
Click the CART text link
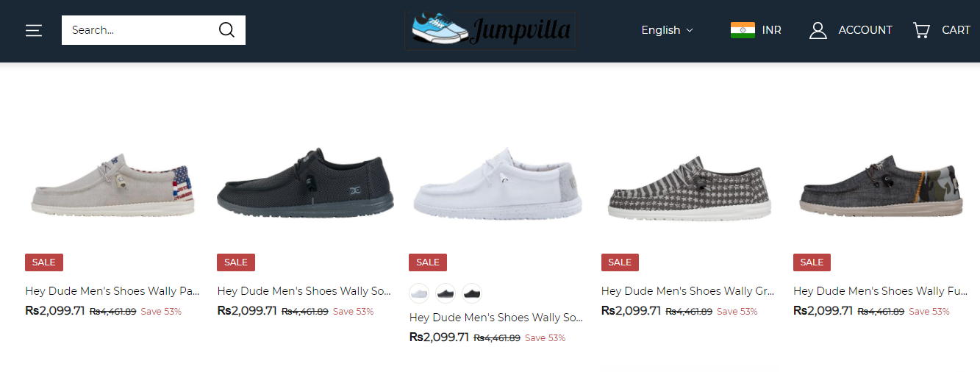(x=956, y=30)
